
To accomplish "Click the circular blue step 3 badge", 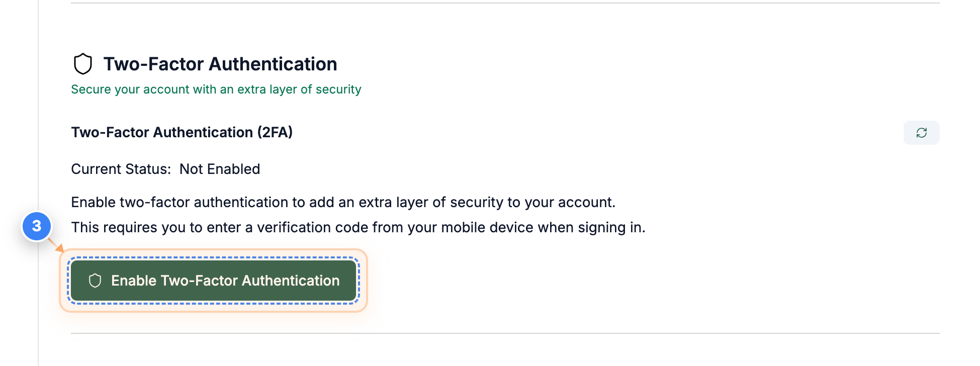I will click(36, 227).
